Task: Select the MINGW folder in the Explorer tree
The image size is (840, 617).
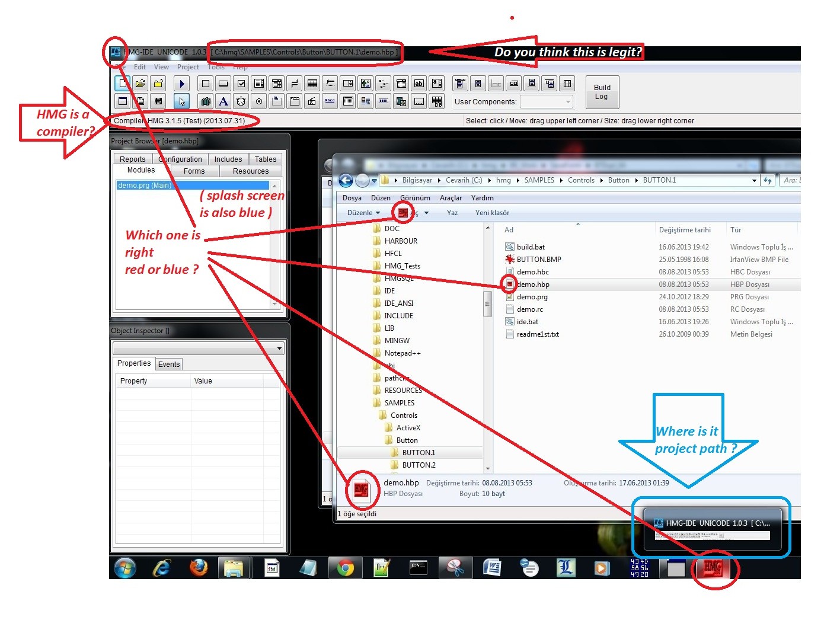Action: 397,341
